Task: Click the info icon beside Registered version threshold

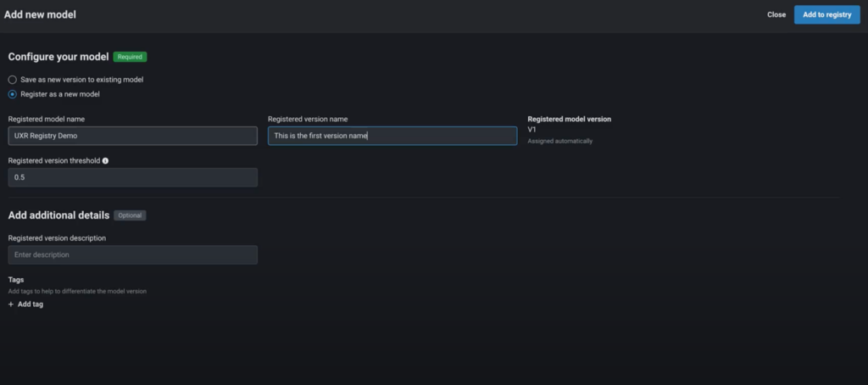Action: click(105, 160)
